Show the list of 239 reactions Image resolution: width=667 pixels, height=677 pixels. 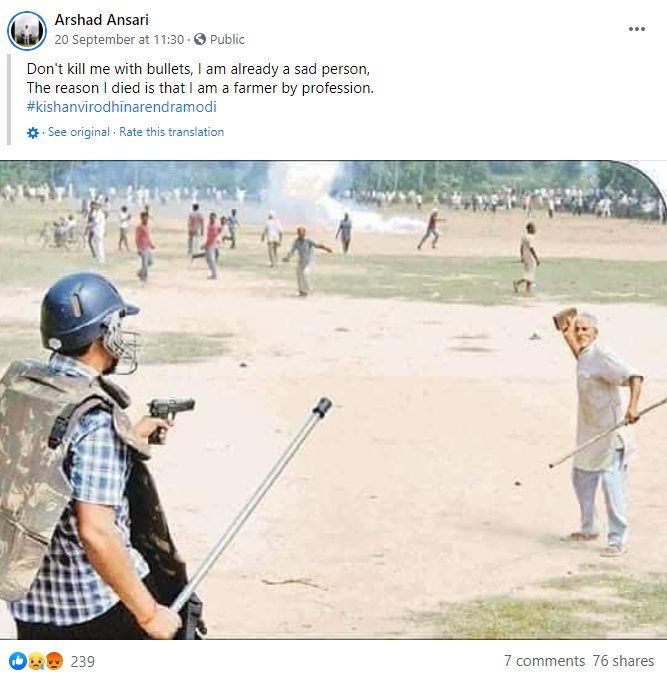tap(82, 661)
